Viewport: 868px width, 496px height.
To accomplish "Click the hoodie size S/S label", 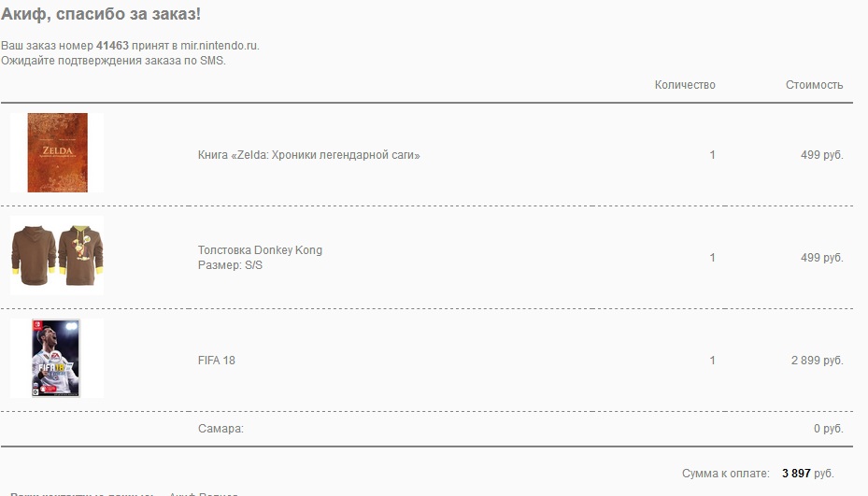I will pyautogui.click(x=230, y=265).
